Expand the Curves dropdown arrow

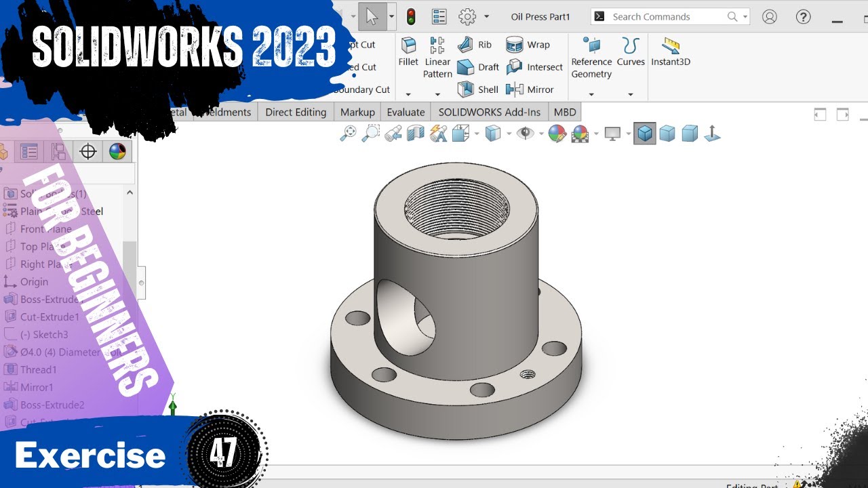pyautogui.click(x=631, y=94)
